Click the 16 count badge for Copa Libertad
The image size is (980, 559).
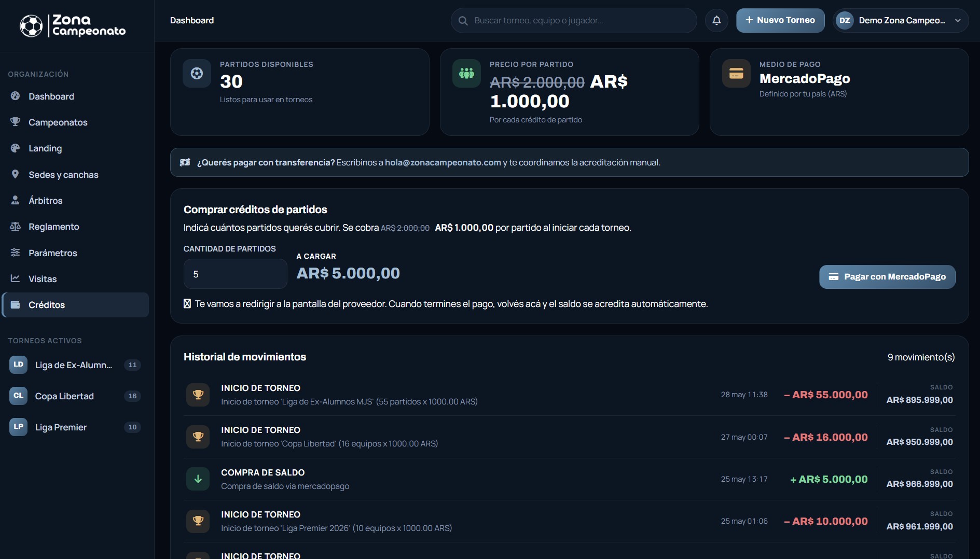coord(133,396)
